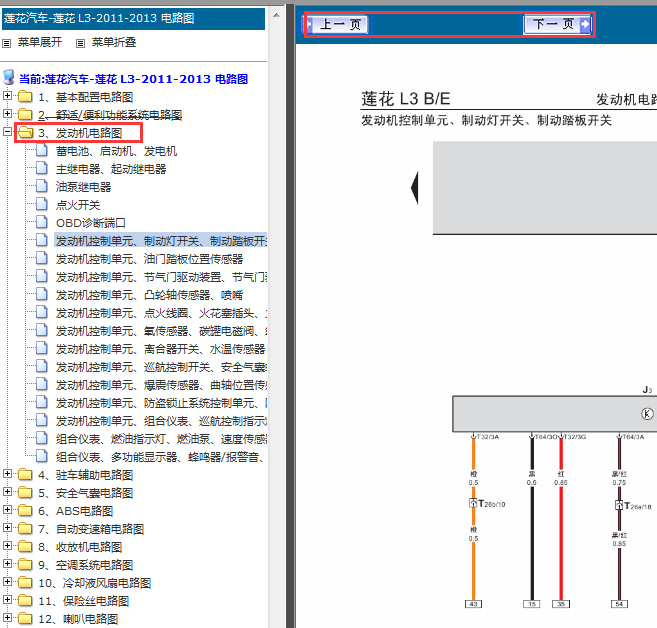Click folder icon of 2、舒适/便利功能系统电路图
The width and height of the screenshot is (657, 628).
[x=25, y=114]
